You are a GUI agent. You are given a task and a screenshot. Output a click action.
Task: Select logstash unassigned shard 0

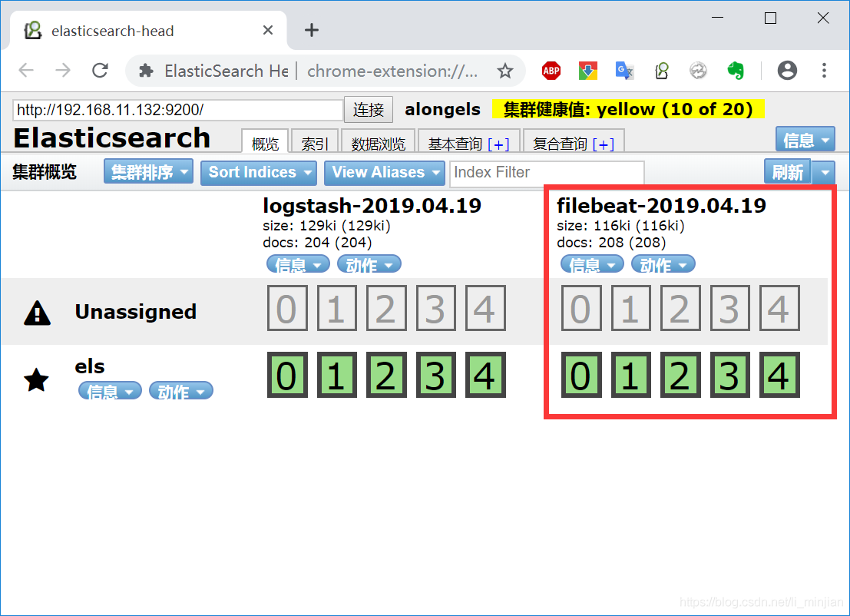tap(287, 308)
